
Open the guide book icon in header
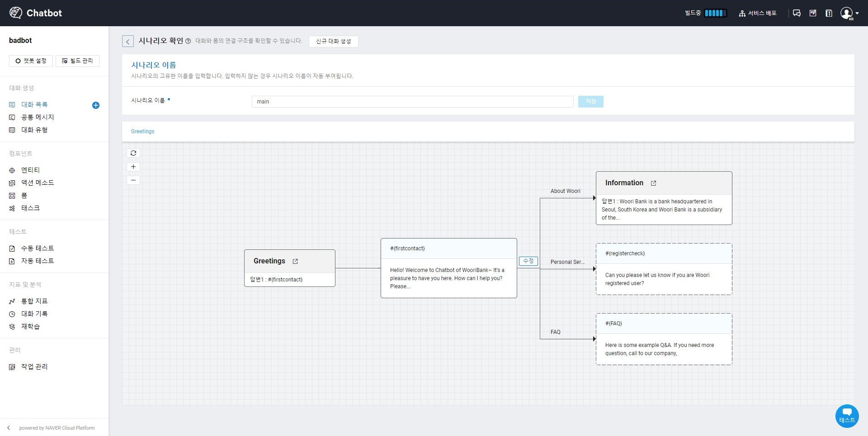[829, 13]
